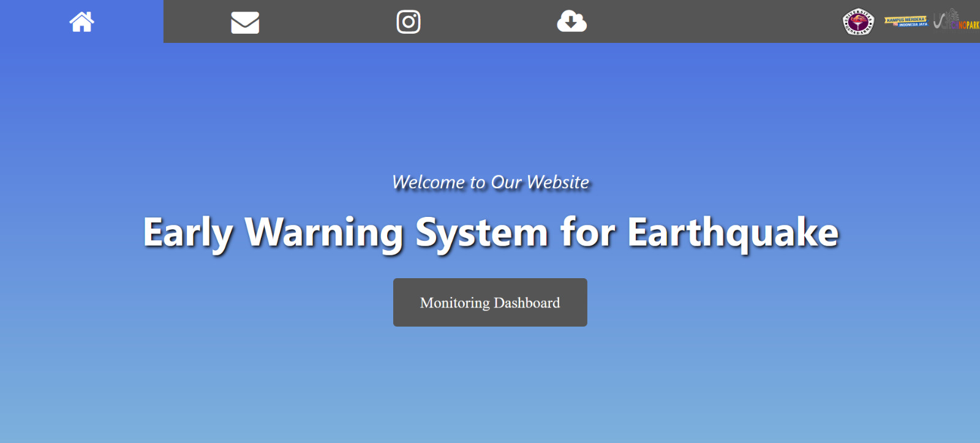Click the word 'System' in the title
This screenshot has height=443, width=980.
(481, 232)
